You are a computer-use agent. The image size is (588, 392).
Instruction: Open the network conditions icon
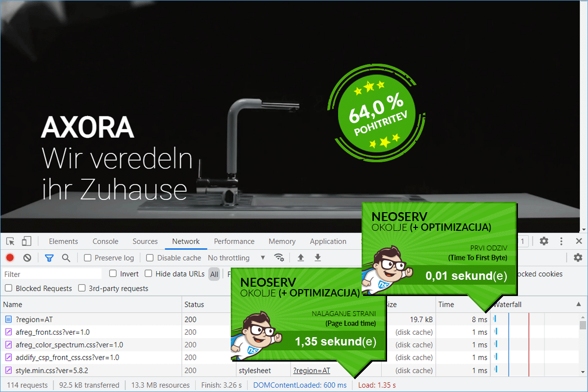tap(279, 258)
